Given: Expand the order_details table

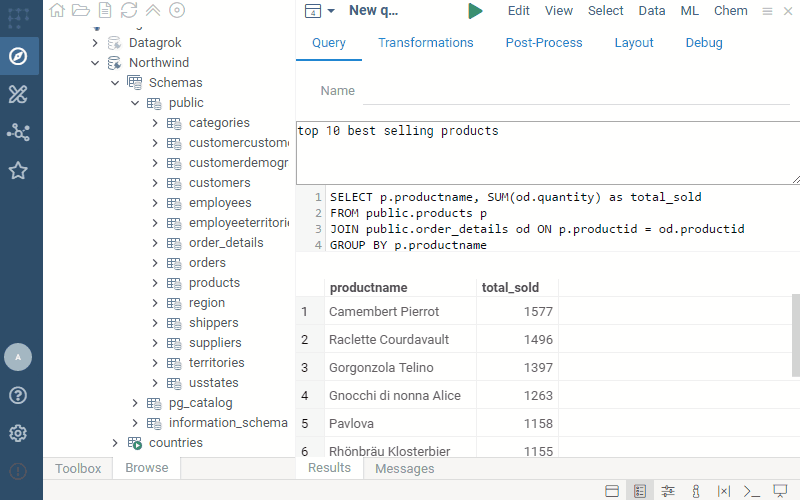Looking at the screenshot, I should (x=155, y=243).
